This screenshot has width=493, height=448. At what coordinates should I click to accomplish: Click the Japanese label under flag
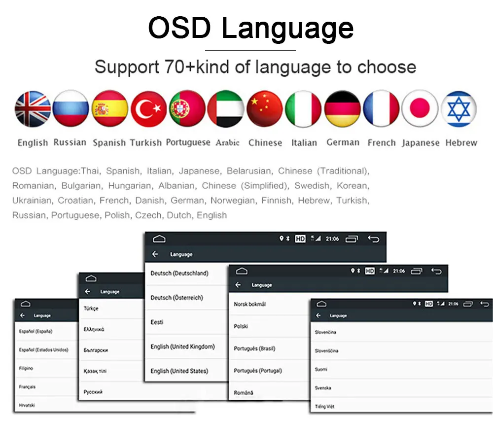tap(421, 143)
